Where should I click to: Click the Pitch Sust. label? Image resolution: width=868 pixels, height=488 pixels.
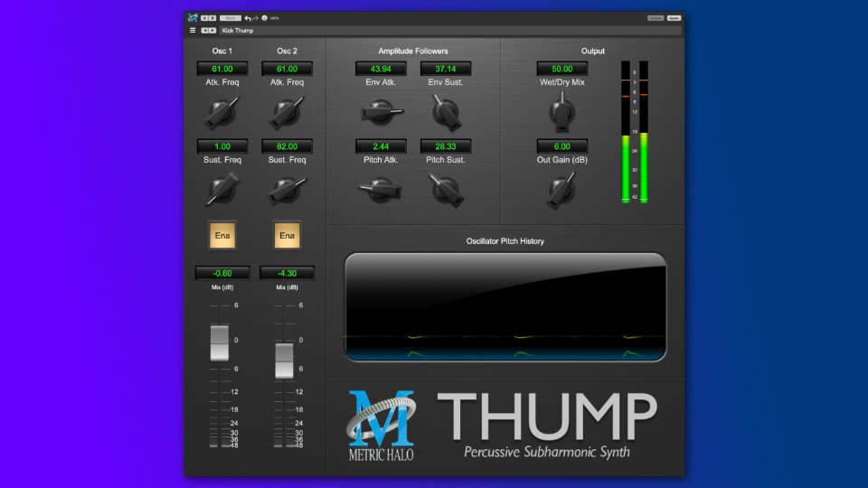pos(445,160)
